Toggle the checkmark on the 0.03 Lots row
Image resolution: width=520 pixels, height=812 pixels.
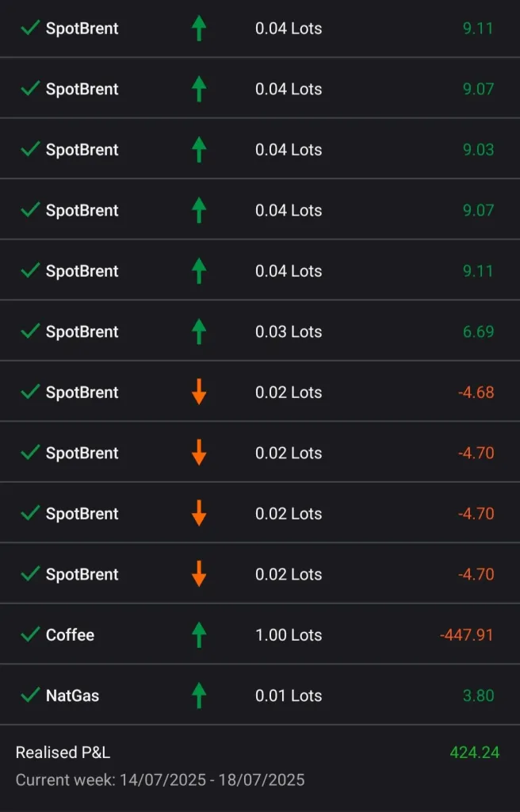[30, 331]
